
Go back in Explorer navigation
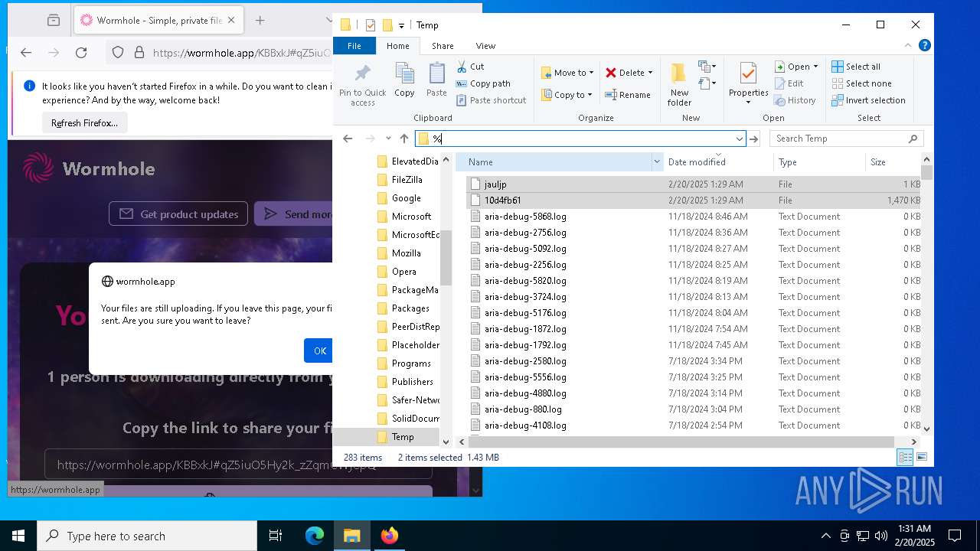pos(348,139)
